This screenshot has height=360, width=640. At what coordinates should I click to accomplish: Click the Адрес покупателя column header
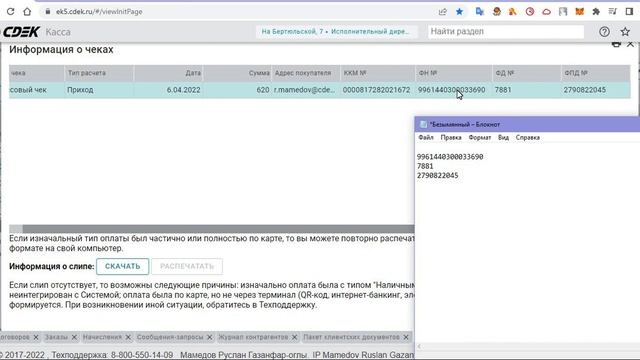(306, 73)
